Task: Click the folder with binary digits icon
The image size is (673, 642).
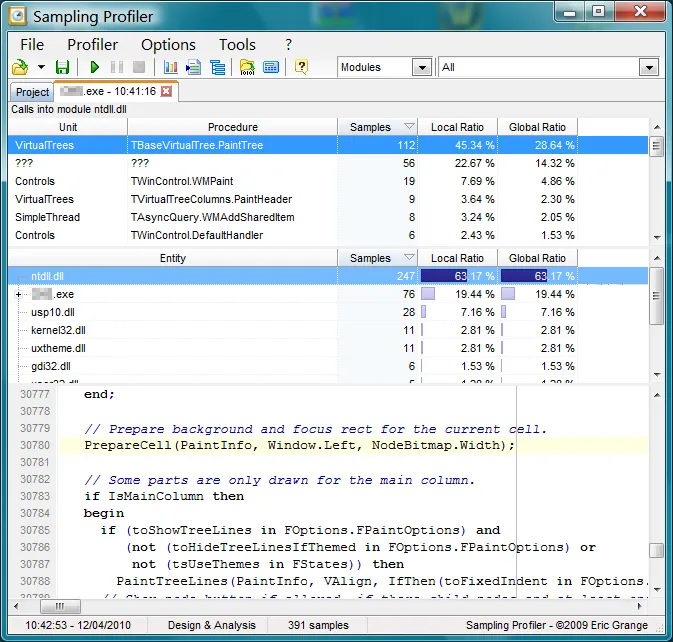Action: tap(247, 67)
